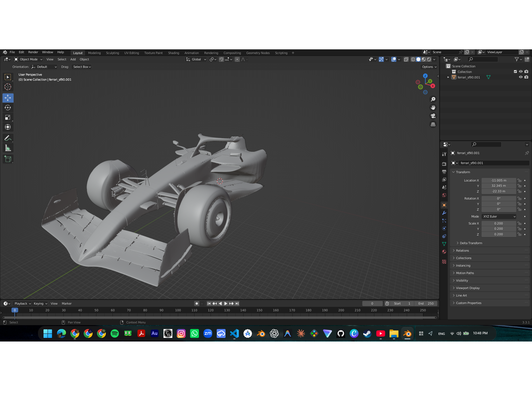Viewport: 532px width, 395px height.
Task: Open the Object Data mesh tab
Action: coord(444,244)
